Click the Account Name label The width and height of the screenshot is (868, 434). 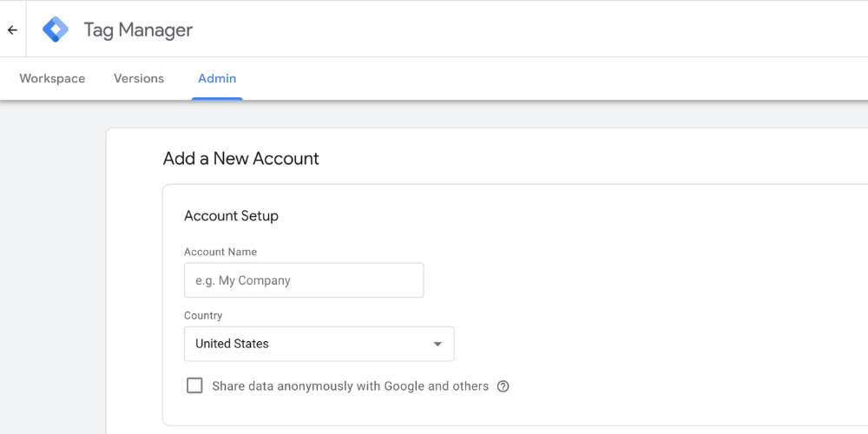click(x=220, y=252)
